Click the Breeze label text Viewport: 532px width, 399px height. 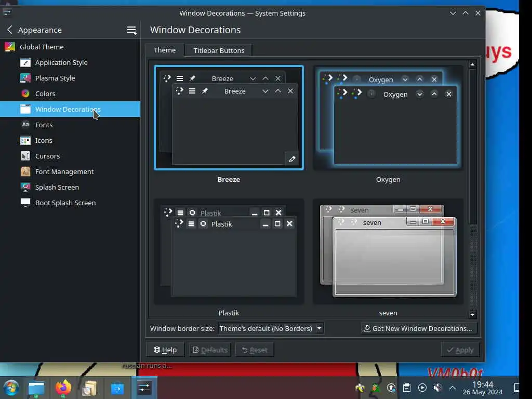point(229,179)
